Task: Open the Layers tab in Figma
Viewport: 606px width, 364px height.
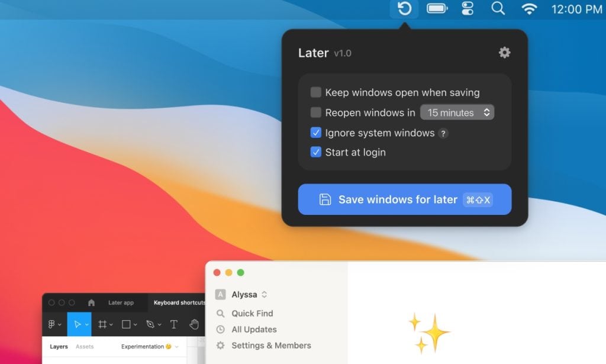Action: 59,347
